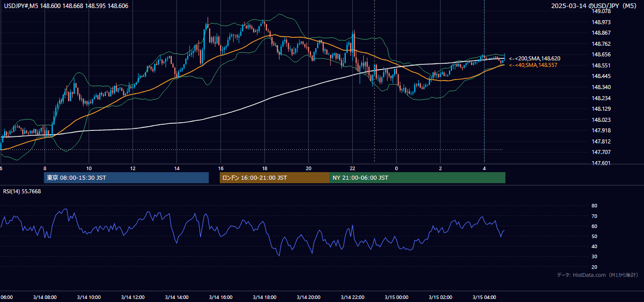644x302 pixels.
Task: Click the 200 SMA 148.620 label
Action: click(534, 59)
